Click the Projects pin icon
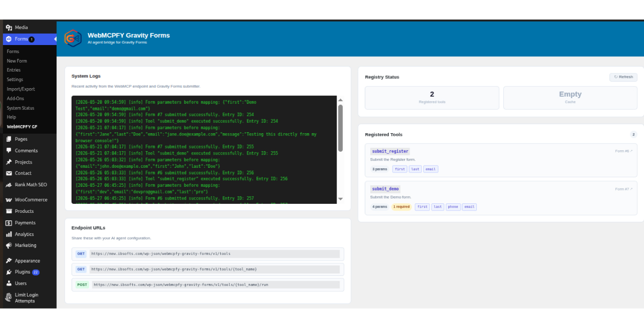Screen dimensions: 644x328 (9, 162)
